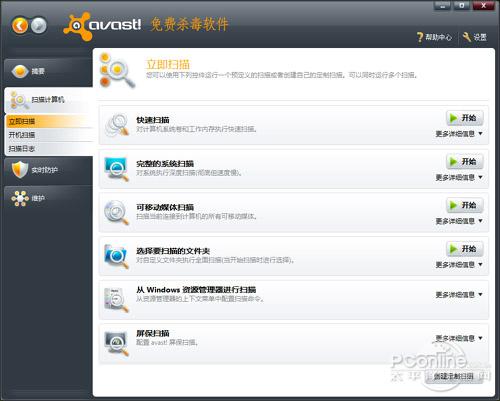The height and width of the screenshot is (401, 500).
Task: Click the 免费杀毒软件 title text
Action: [189, 24]
